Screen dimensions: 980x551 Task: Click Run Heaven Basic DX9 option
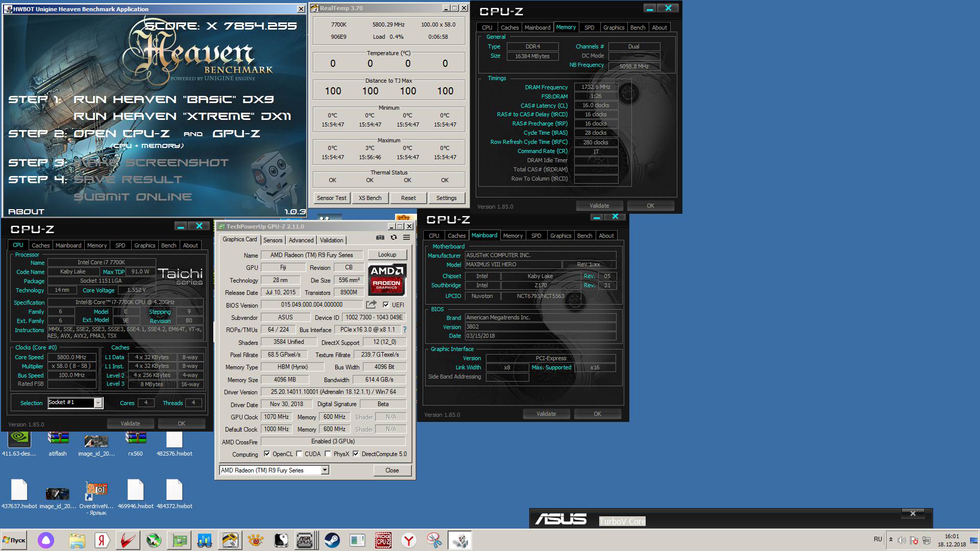point(174,99)
